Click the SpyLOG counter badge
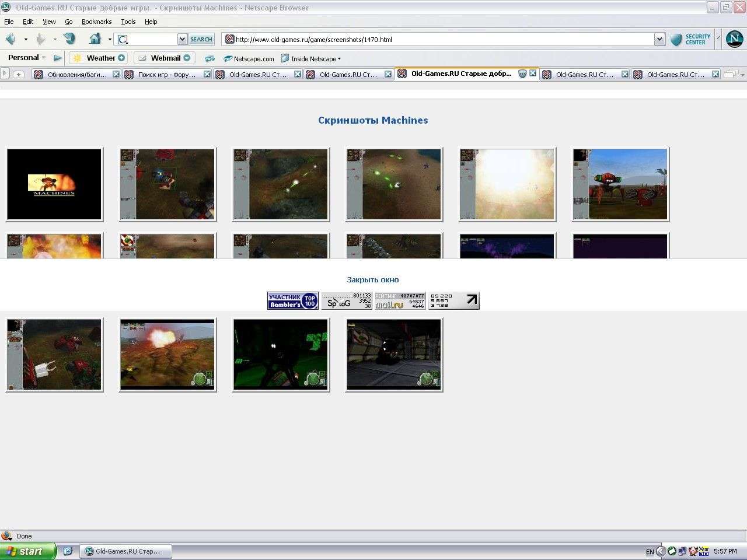 (347, 300)
